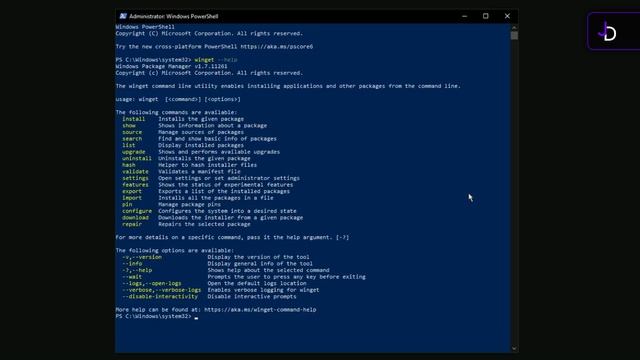Click the 'validate' command text
The width and height of the screenshot is (640, 360).
pos(135,172)
